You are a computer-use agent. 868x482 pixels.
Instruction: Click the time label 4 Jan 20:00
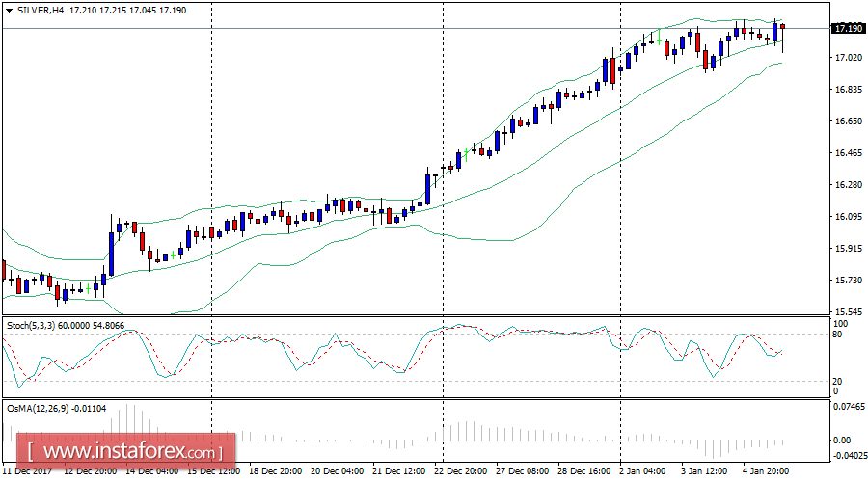point(766,471)
